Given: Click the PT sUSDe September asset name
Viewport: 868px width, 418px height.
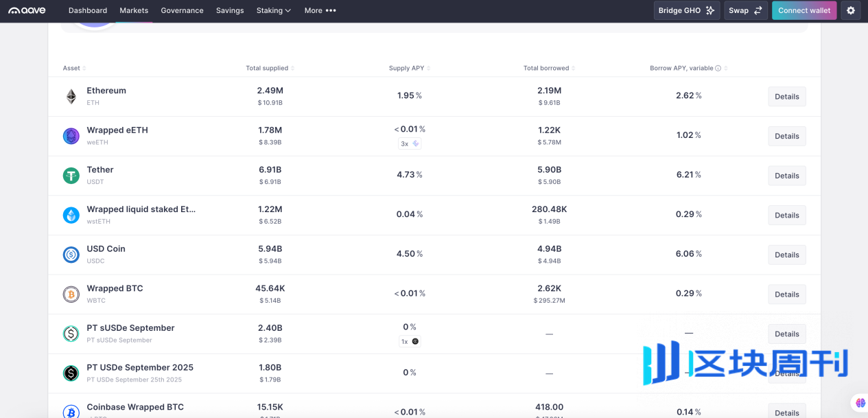Looking at the screenshot, I should click(x=130, y=328).
